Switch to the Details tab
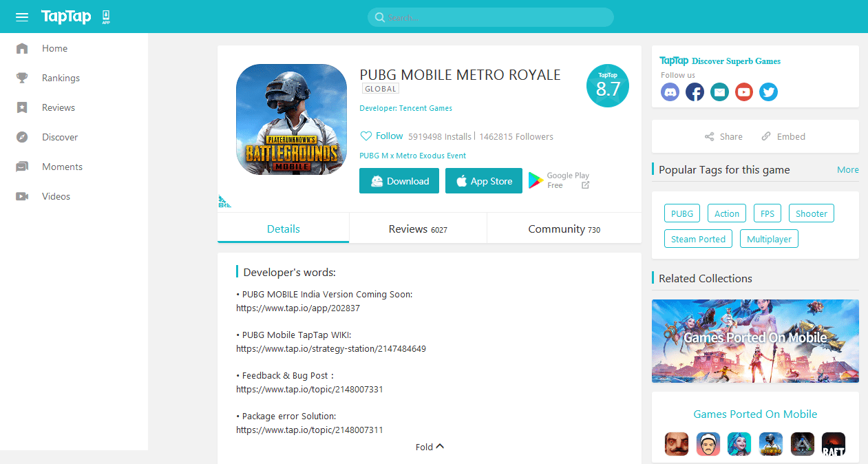This screenshot has width=868, height=464. (284, 229)
